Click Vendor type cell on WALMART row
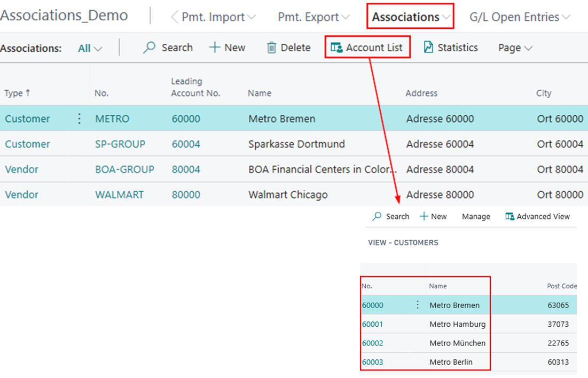 pos(21,195)
